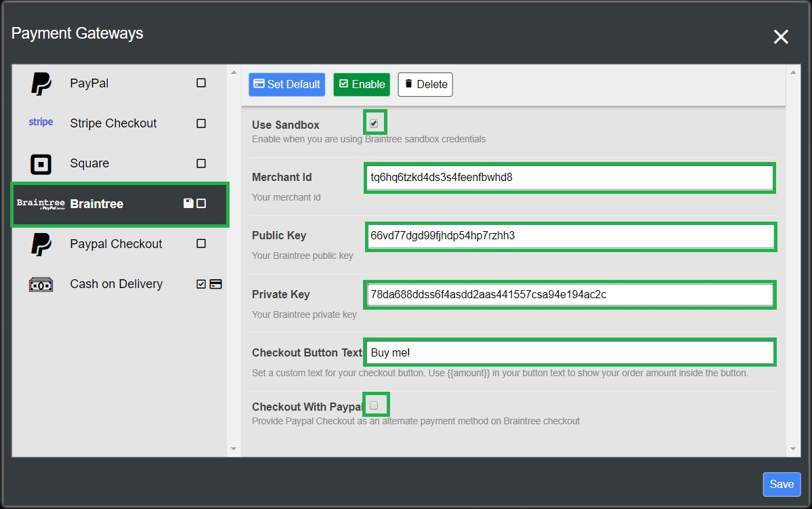Click the Braintree logo icon

[x=41, y=204]
